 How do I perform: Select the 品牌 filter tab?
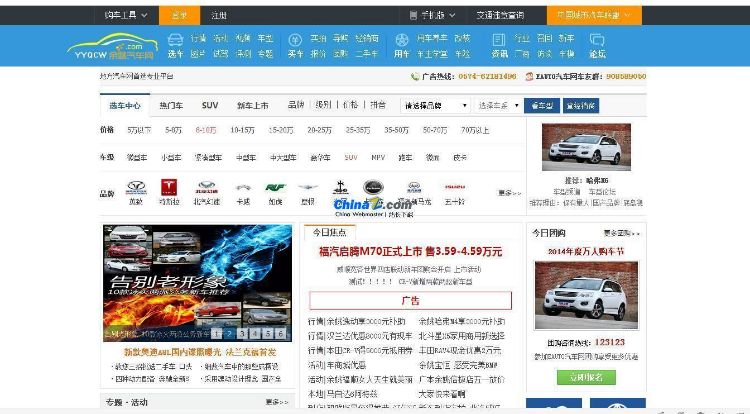click(296, 105)
